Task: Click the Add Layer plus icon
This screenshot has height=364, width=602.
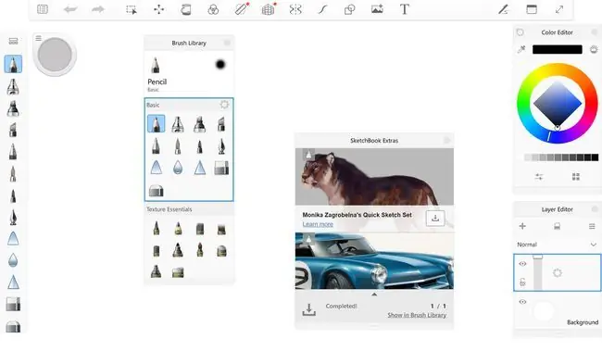Action: [x=522, y=226]
